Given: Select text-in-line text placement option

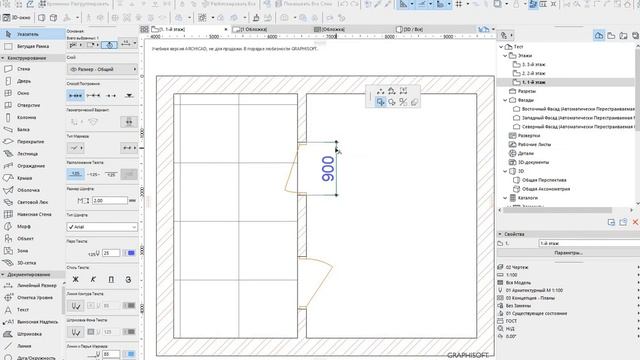Looking at the screenshot, I should pos(93,174).
